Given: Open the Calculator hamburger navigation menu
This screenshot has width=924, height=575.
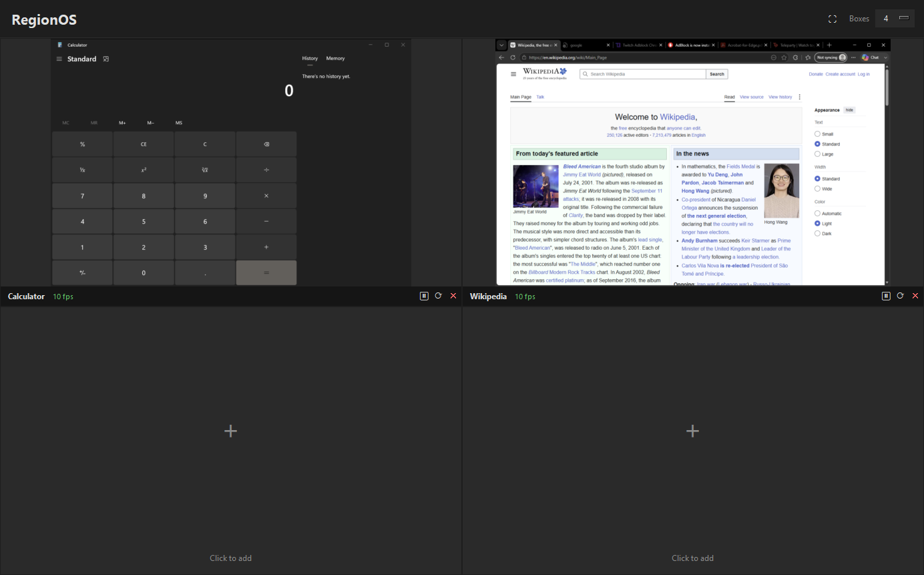Looking at the screenshot, I should tap(59, 59).
